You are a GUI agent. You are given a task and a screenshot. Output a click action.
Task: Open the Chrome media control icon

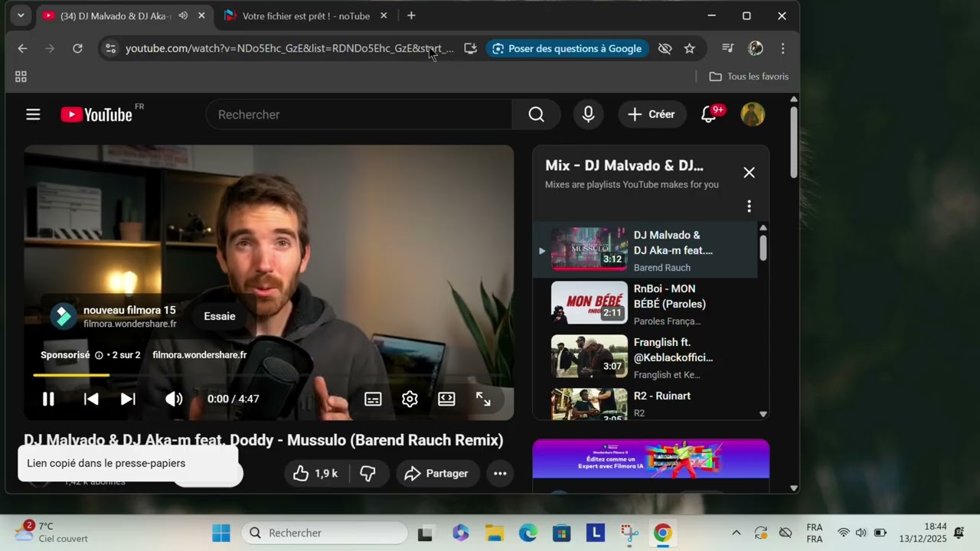pos(727,48)
